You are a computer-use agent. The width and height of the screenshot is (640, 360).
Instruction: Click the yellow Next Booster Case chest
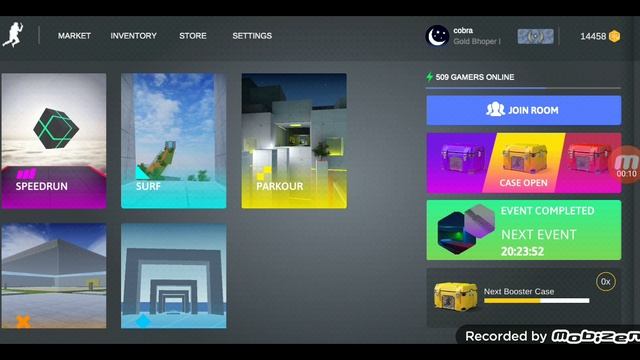click(456, 296)
